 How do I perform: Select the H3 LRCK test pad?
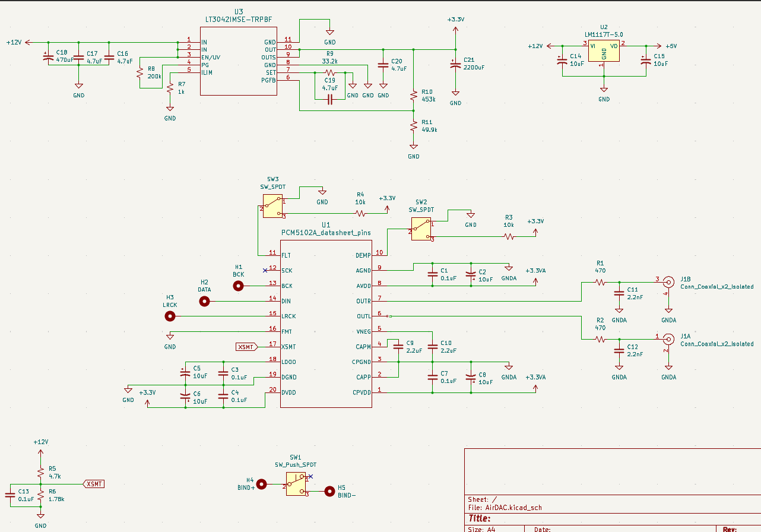tap(170, 316)
